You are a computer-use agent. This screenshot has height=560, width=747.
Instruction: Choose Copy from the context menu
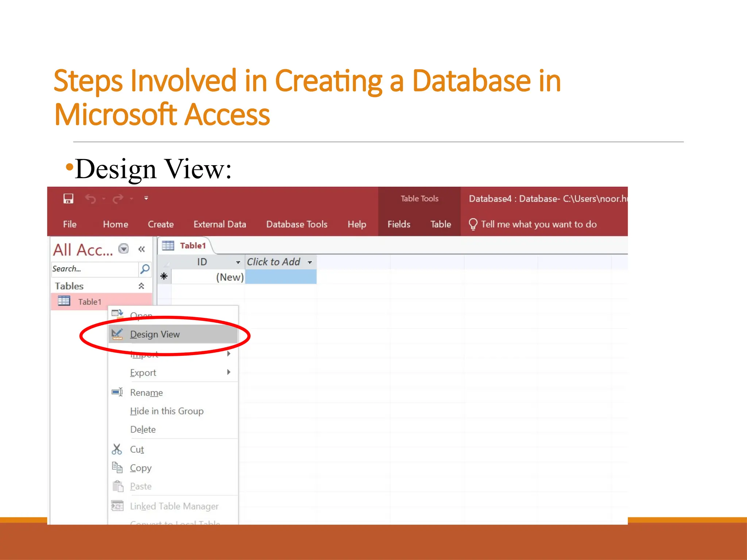tap(173, 468)
